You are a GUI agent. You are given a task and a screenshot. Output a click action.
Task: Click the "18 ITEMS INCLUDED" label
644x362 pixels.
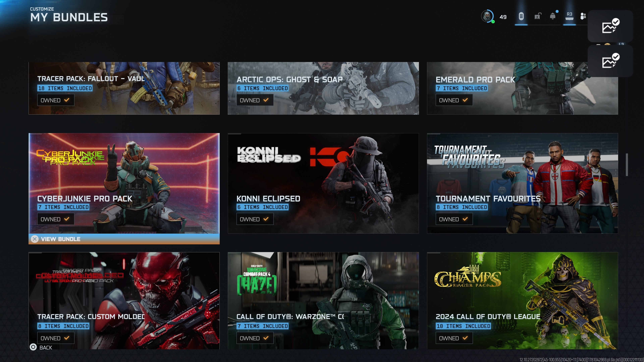(x=65, y=88)
